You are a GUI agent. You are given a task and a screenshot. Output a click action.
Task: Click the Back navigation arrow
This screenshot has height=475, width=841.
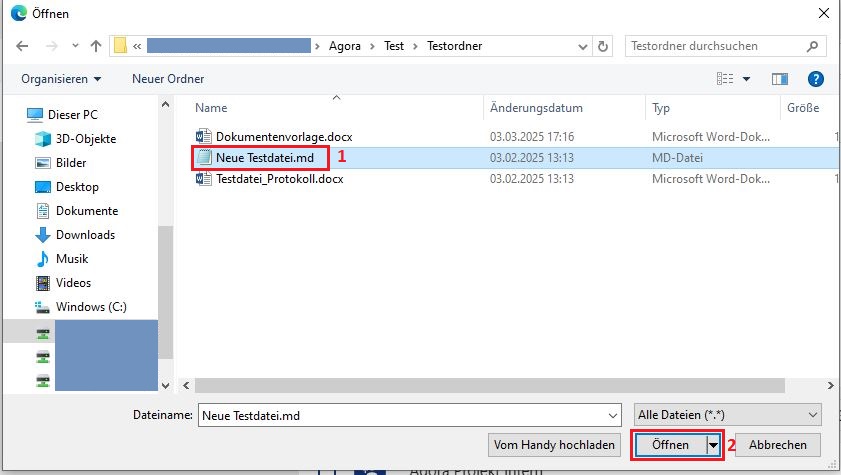[x=22, y=46]
